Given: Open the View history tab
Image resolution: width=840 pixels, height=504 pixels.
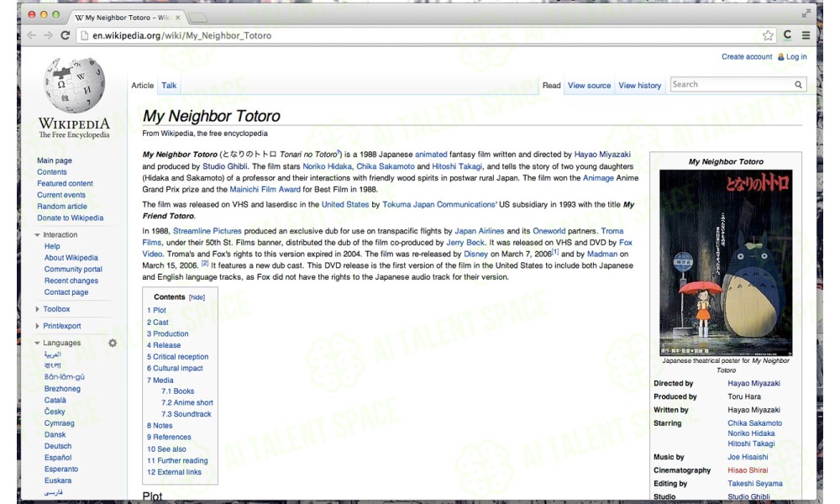Looking at the screenshot, I should click(x=639, y=85).
